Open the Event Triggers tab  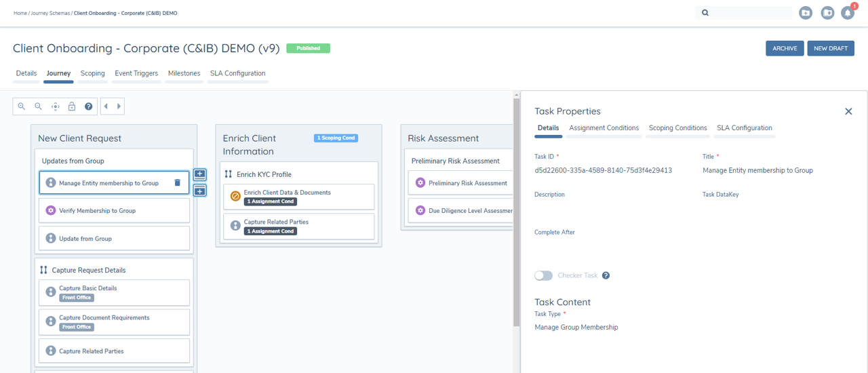point(136,73)
